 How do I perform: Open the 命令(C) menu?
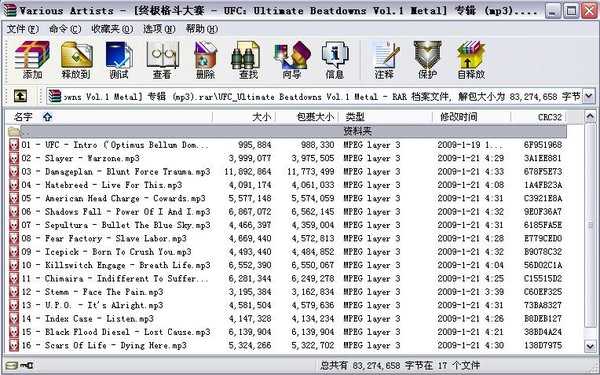click(x=65, y=29)
